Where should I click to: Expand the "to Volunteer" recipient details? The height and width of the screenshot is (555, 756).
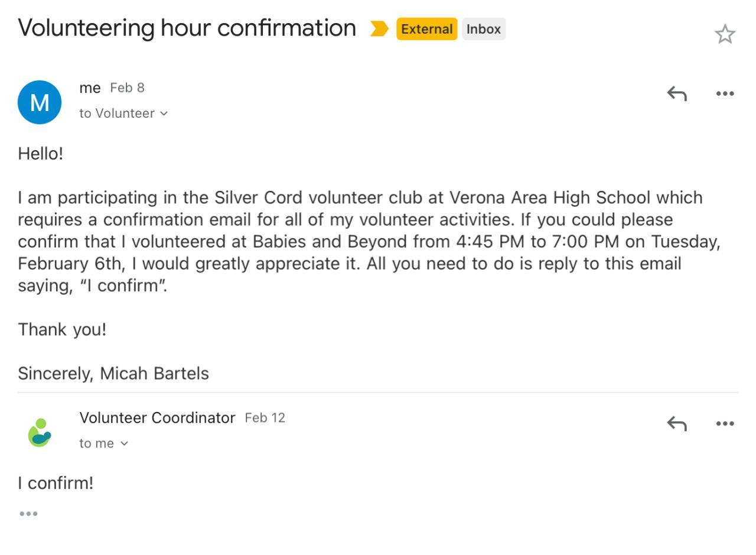click(x=164, y=113)
